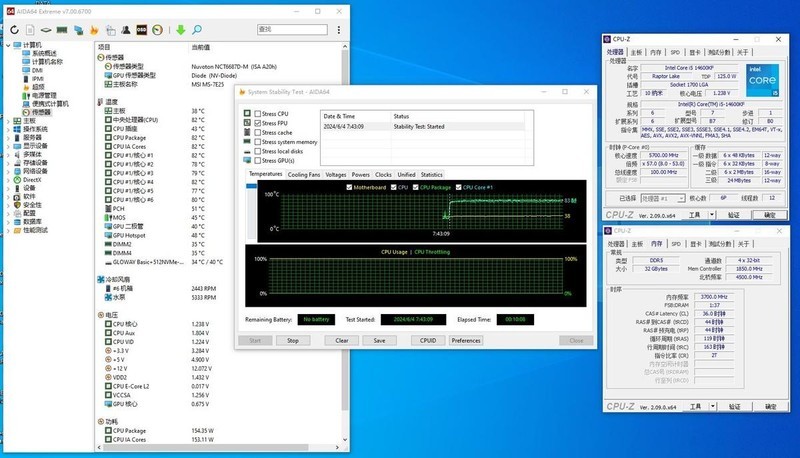Viewport: 800px width, 458px height.
Task: Open the 工具 dropdown arrow in upper CPU-Z
Action: 712,215
